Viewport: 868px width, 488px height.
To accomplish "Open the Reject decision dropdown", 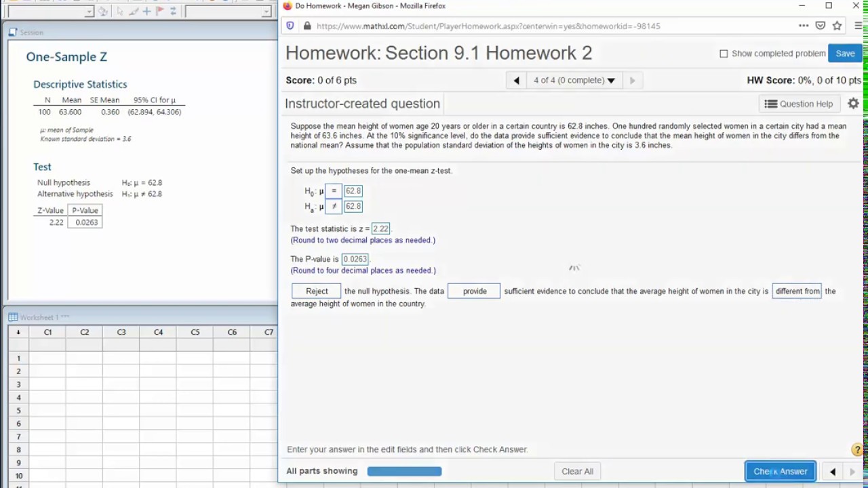I will pos(317,291).
